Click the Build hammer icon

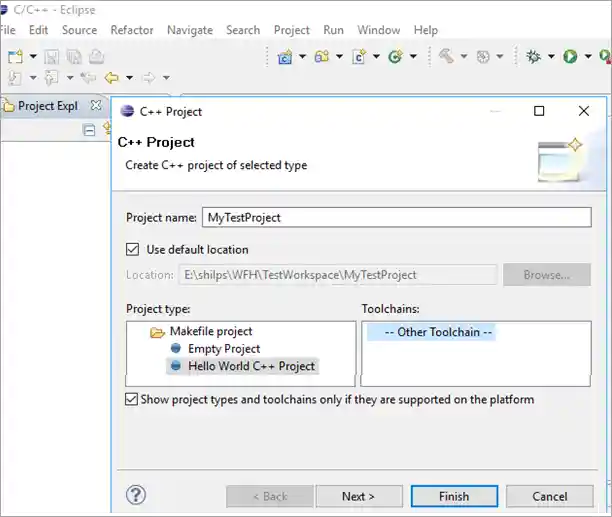[446, 56]
